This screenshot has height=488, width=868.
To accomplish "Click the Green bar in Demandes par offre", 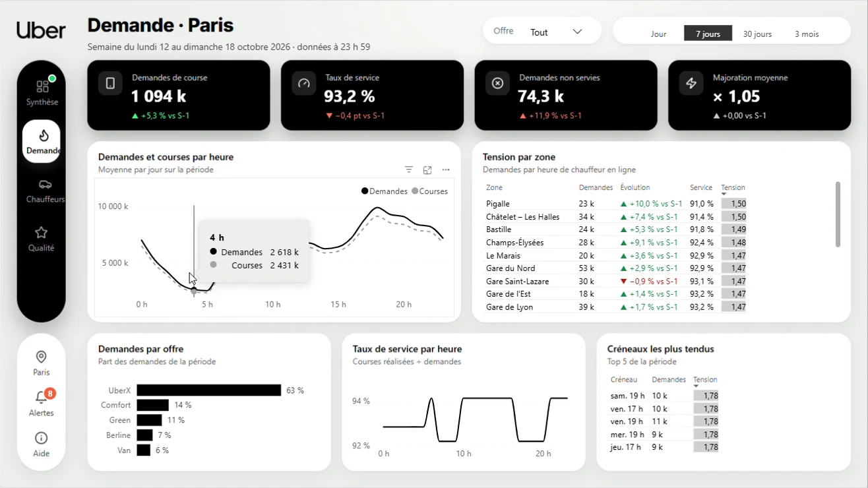I will [x=150, y=420].
